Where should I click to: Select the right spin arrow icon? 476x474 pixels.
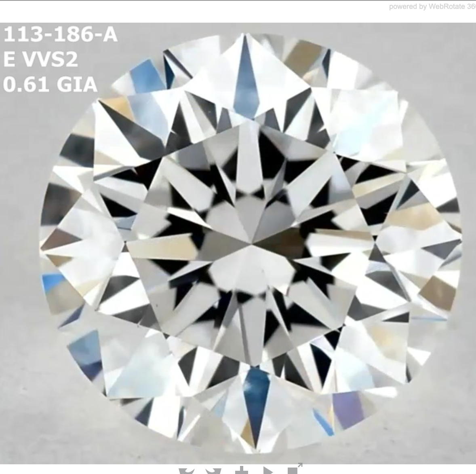point(213,470)
